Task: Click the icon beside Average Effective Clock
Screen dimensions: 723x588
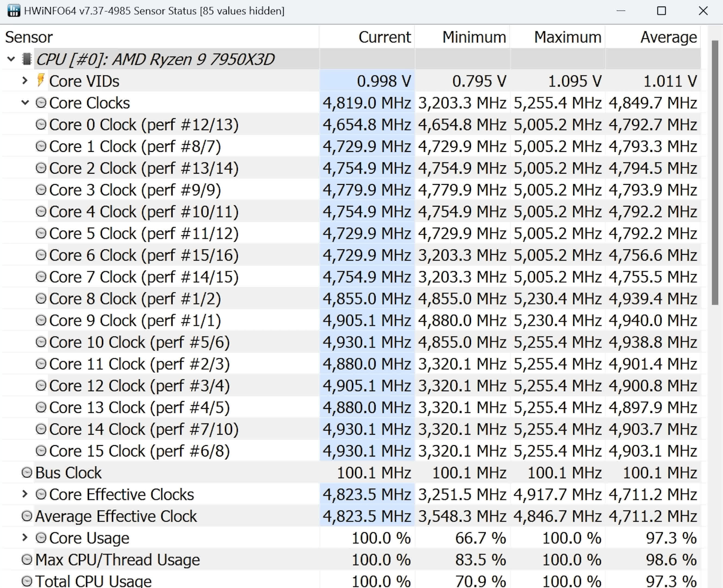Action: click(x=27, y=516)
